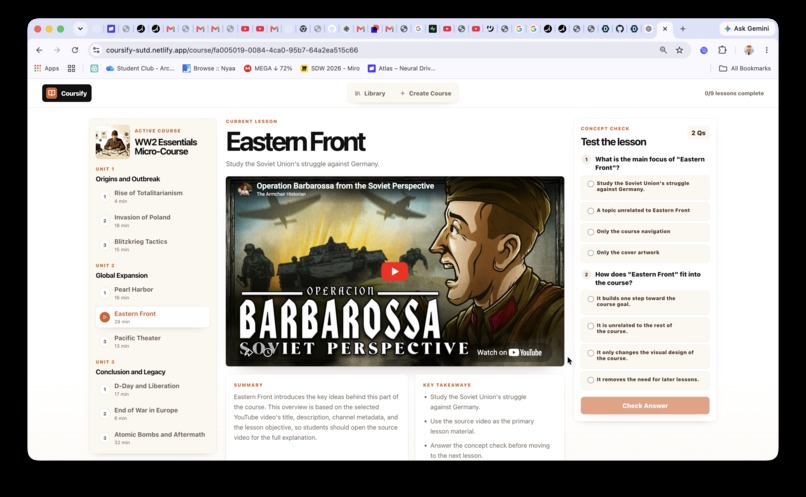This screenshot has height=497, width=806.
Task: Close the active browser tab
Action: point(665,29)
